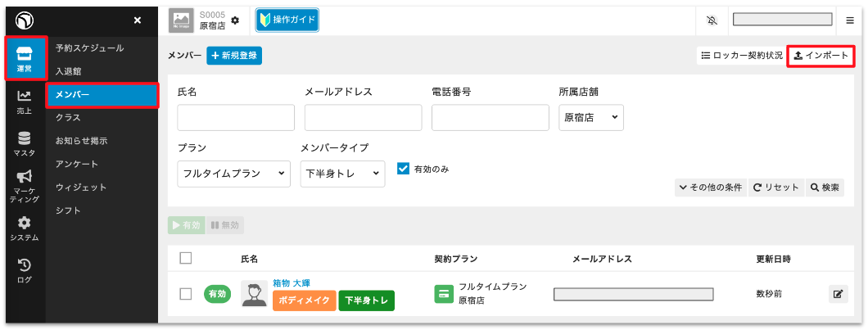Open the ログ history sidebar icon
Image resolution: width=868 pixels, height=330 pixels.
coord(25,270)
